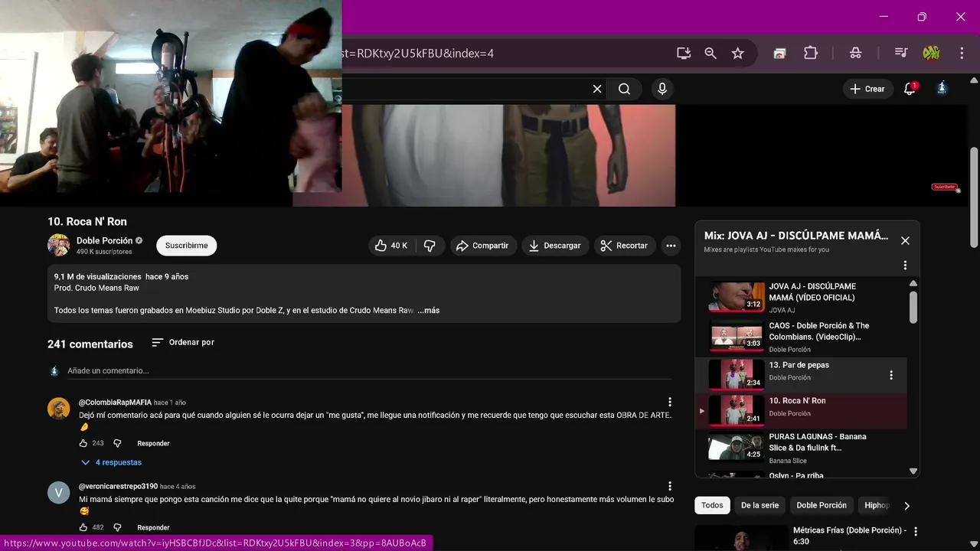
Task: Reply to @ColombiaRapMAFIA comment via Responder
Action: (153, 443)
